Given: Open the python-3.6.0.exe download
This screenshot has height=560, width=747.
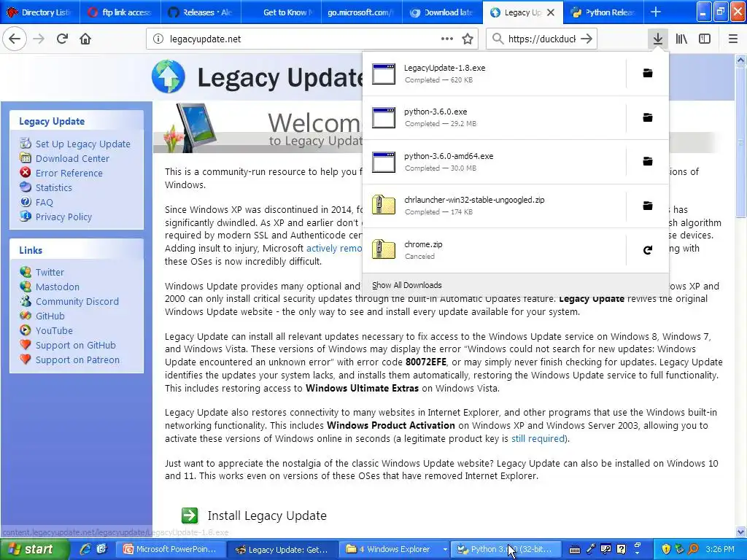Looking at the screenshot, I should point(494,117).
